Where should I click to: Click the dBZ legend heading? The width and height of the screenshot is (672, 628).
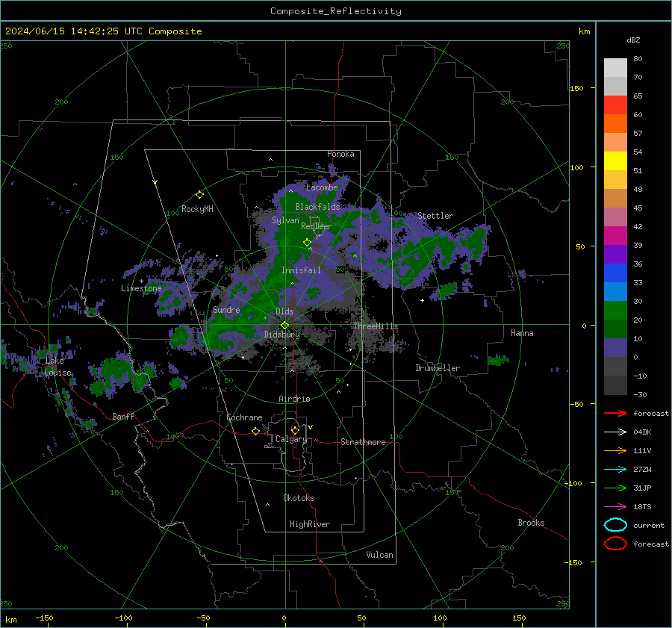pyautogui.click(x=633, y=40)
